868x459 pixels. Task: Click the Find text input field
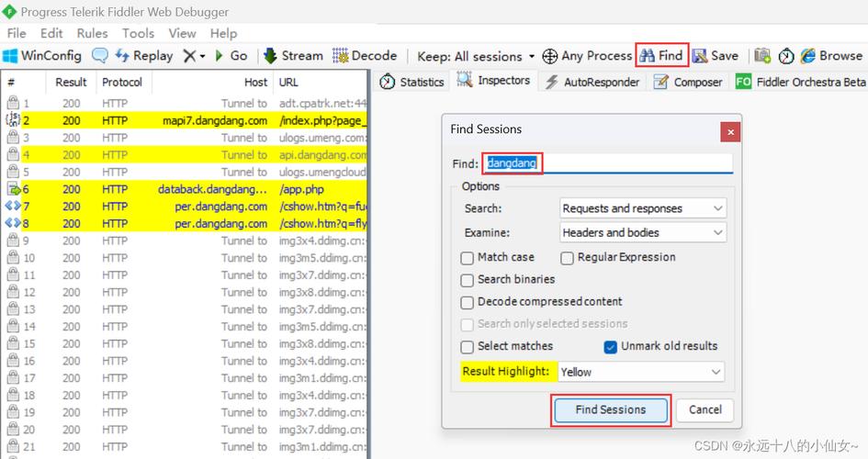608,163
